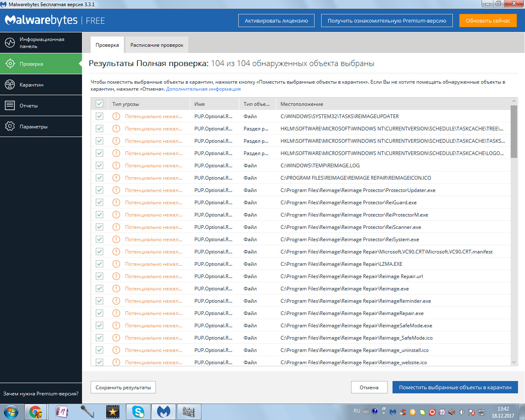525x420 pixels.
Task: Click the orange Upgrade Now button
Action: [x=488, y=21]
